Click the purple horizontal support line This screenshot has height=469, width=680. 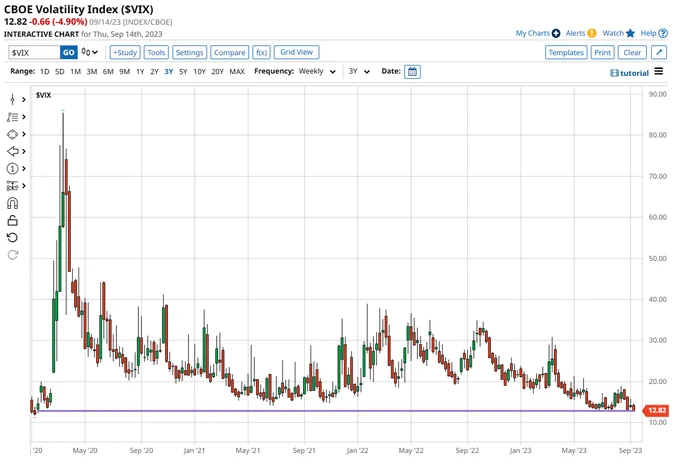pos(336,410)
